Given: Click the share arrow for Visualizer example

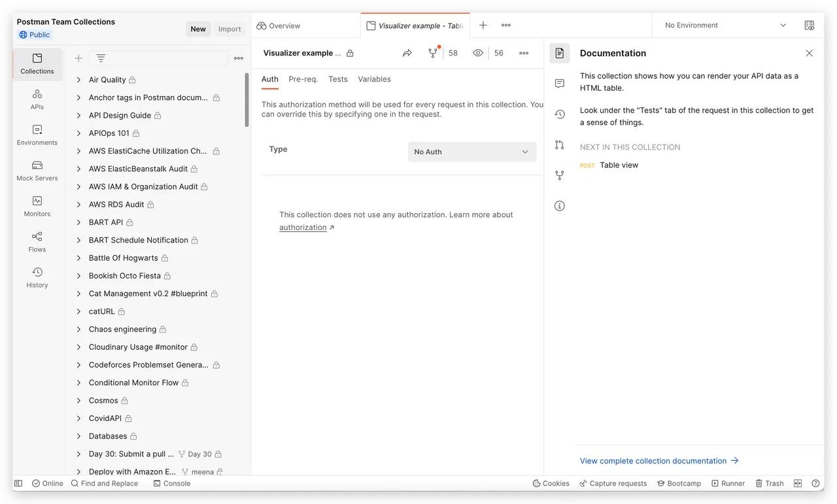Looking at the screenshot, I should coord(407,53).
